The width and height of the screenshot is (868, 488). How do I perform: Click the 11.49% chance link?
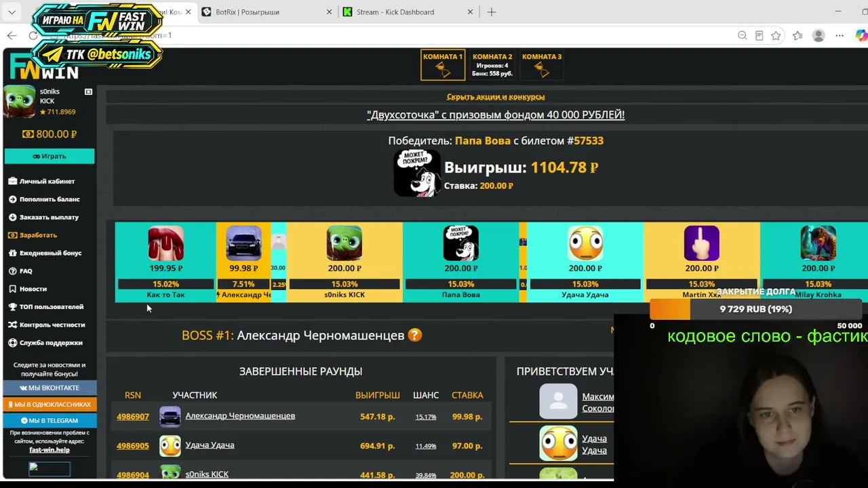point(426,446)
